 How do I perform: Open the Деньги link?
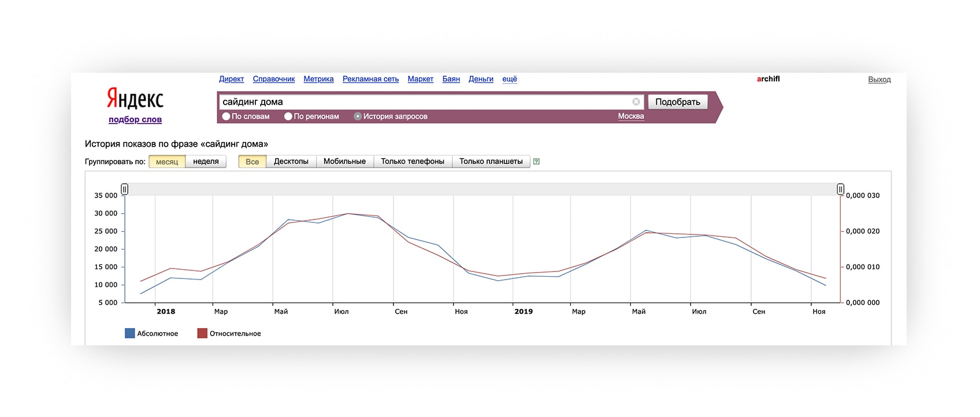(x=481, y=79)
